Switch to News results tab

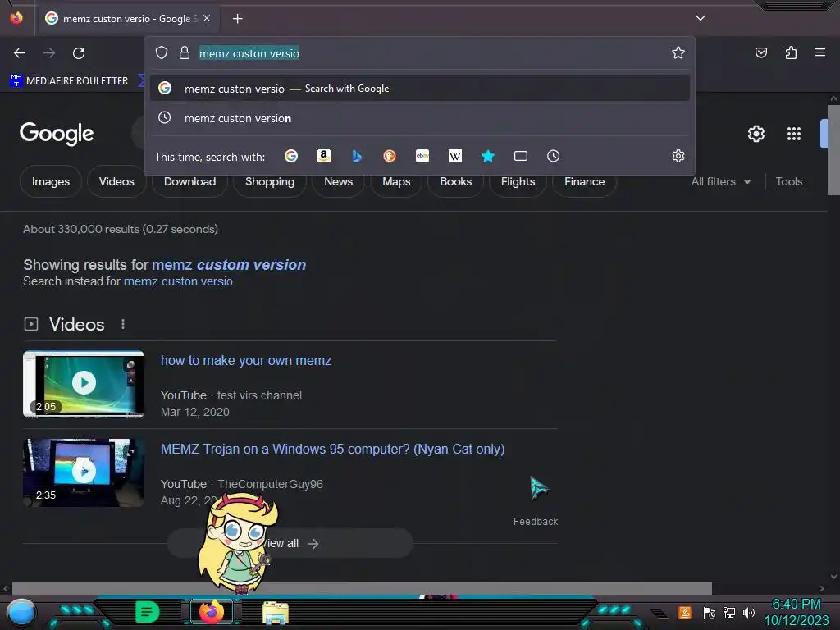pyautogui.click(x=338, y=181)
